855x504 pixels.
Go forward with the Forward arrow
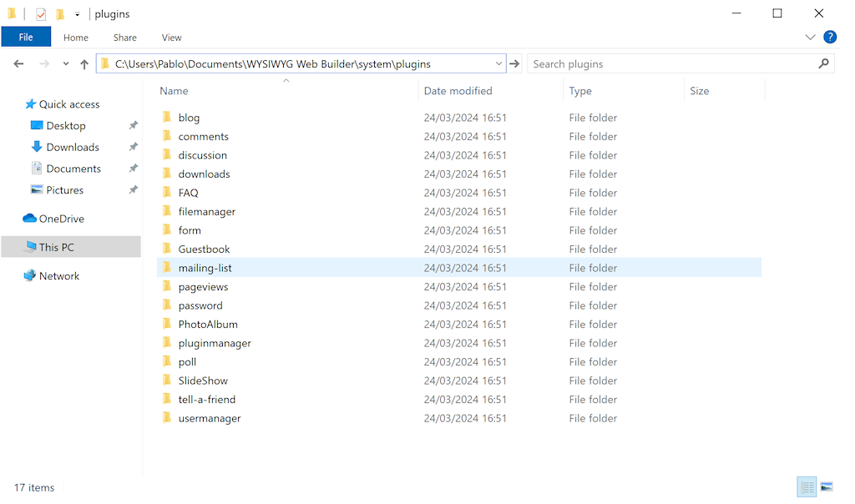(44, 63)
